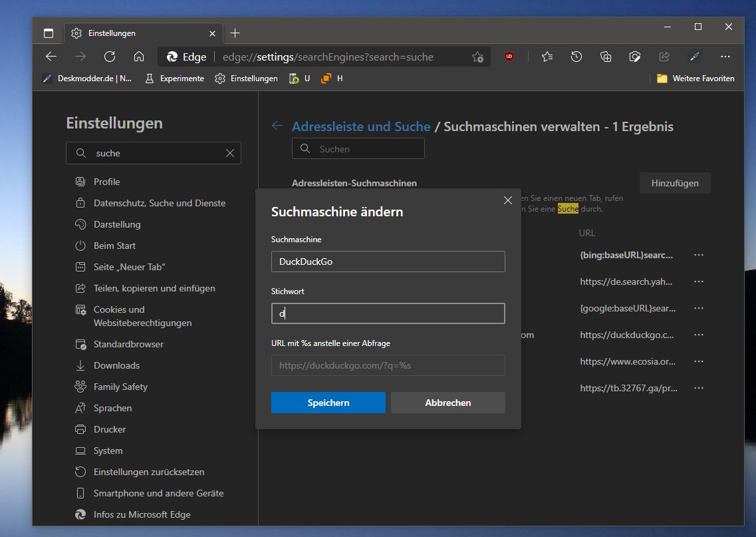Reload the page with the Refresh icon
Viewport: 756px width, 537px height.
pyautogui.click(x=110, y=57)
